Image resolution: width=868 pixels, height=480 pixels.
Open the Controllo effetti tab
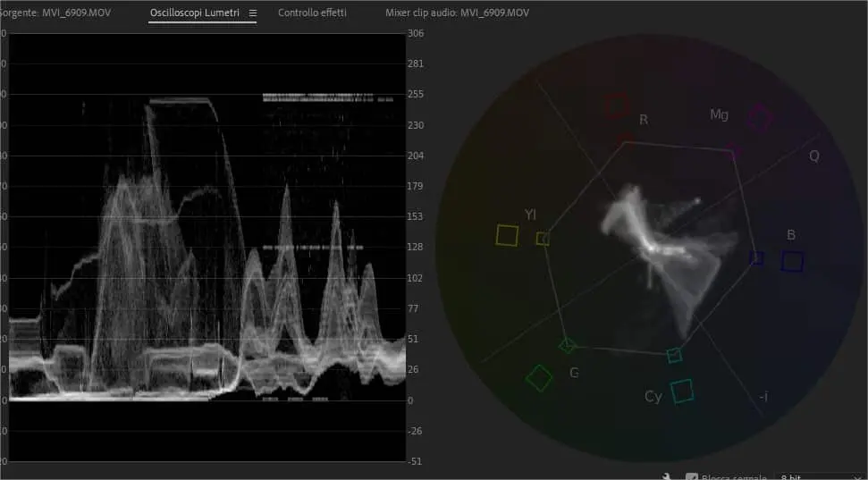pos(312,13)
